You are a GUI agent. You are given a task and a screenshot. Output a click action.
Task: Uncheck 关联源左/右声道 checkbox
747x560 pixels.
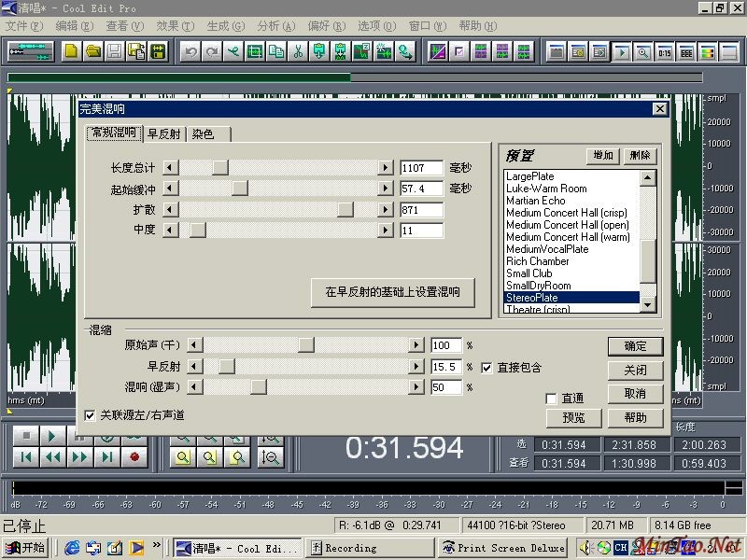[x=90, y=415]
